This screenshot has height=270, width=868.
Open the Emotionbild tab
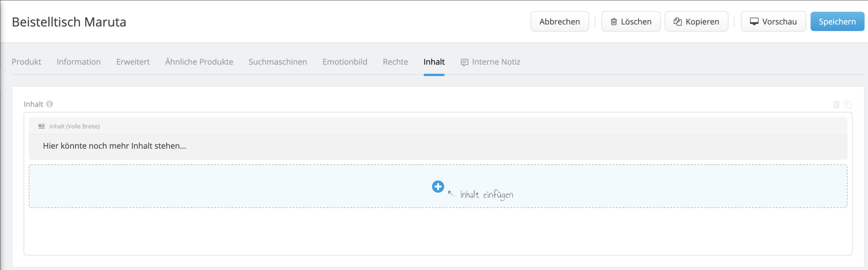pyautogui.click(x=345, y=62)
